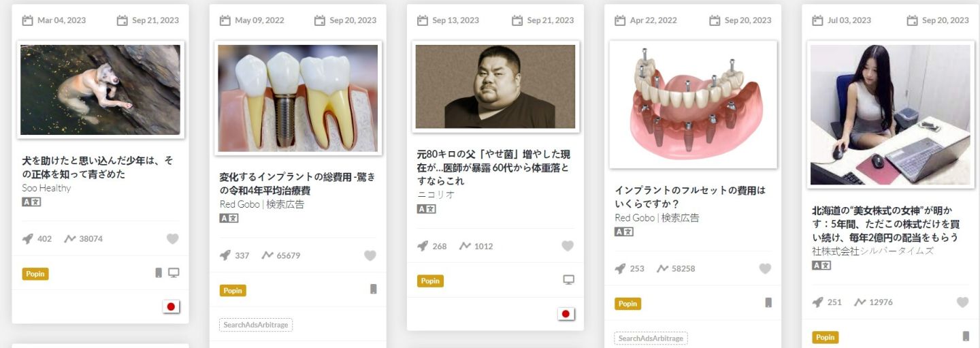Click the Japan flag on the Soo Healthy card
Image resolution: width=980 pixels, height=348 pixels.
[171, 306]
